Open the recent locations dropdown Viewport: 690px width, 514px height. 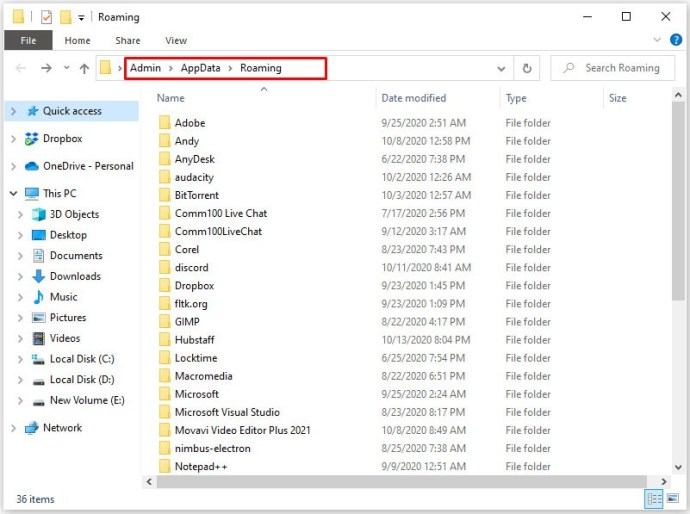tap(66, 68)
